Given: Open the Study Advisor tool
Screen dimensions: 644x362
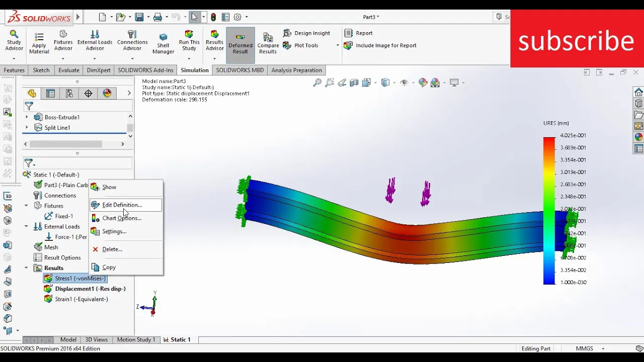Looking at the screenshot, I should [14, 40].
